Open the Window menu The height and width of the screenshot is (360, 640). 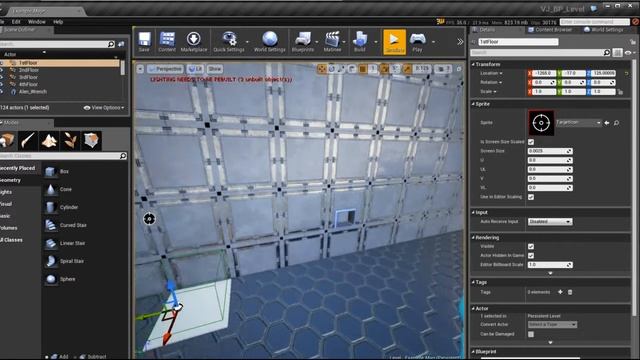[37, 22]
